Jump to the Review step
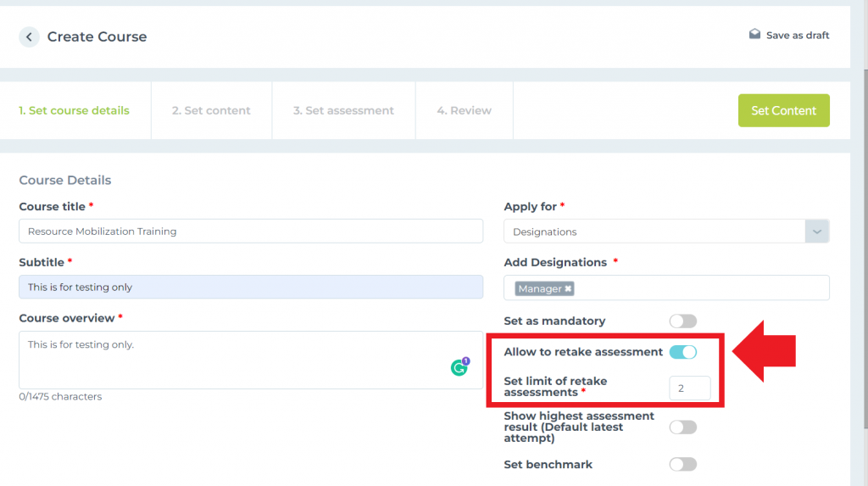868x486 pixels. click(x=464, y=110)
